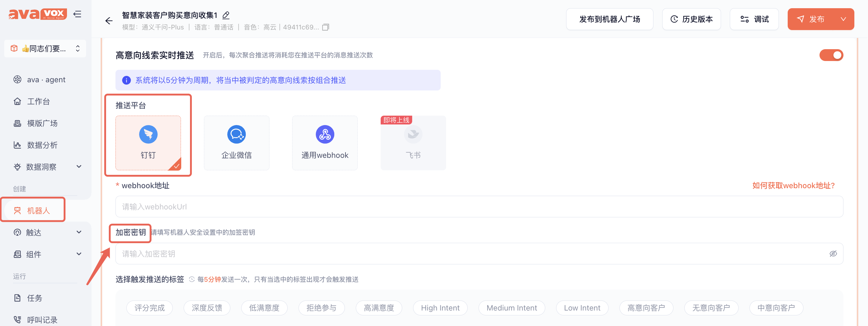Expand the 组件 submenu
This screenshot has height=326, width=868.
79,254
